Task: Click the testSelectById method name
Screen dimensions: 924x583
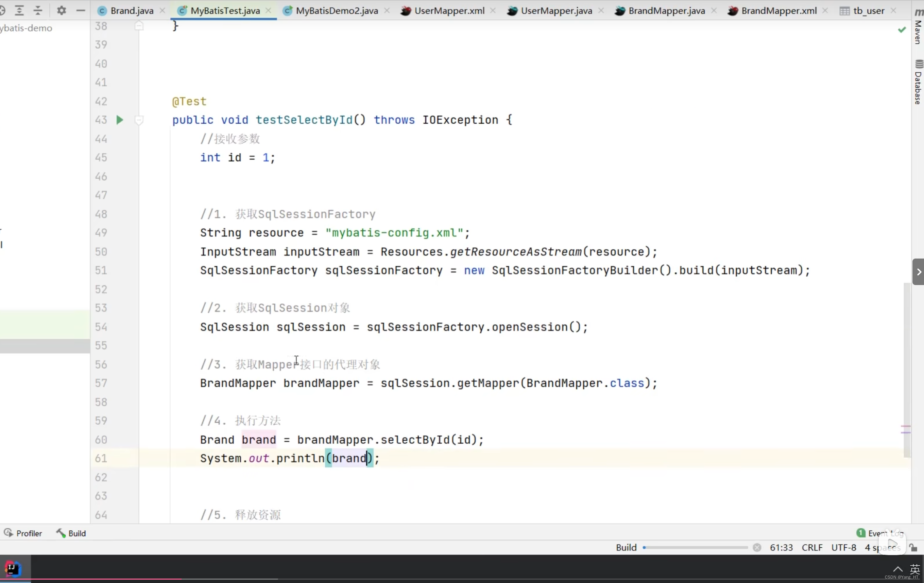Action: pyautogui.click(x=304, y=120)
